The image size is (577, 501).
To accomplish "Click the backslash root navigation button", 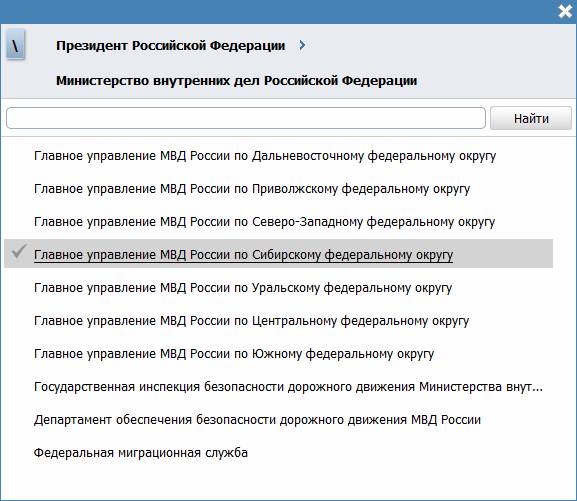I will [15, 45].
